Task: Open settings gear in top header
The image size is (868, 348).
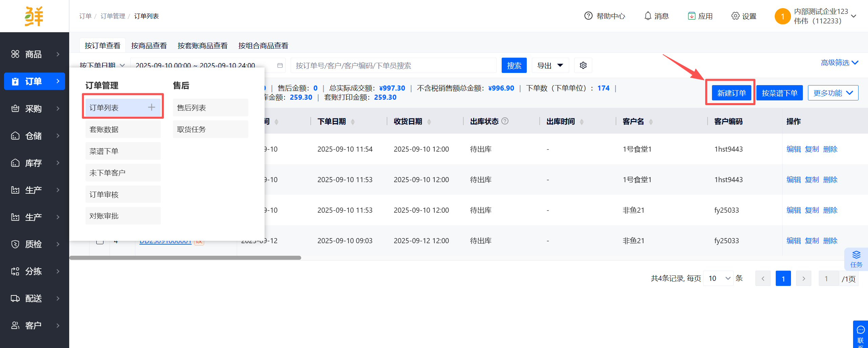Action: pos(735,16)
